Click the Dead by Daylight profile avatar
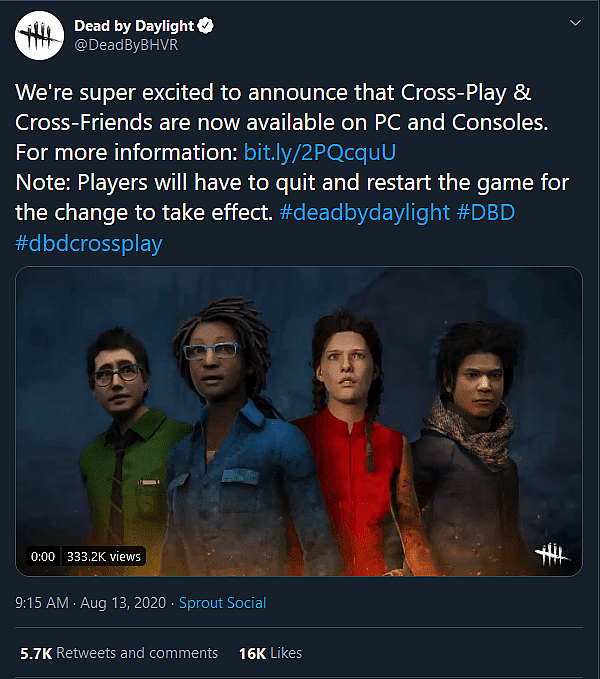This screenshot has height=679, width=600. pos(37,36)
